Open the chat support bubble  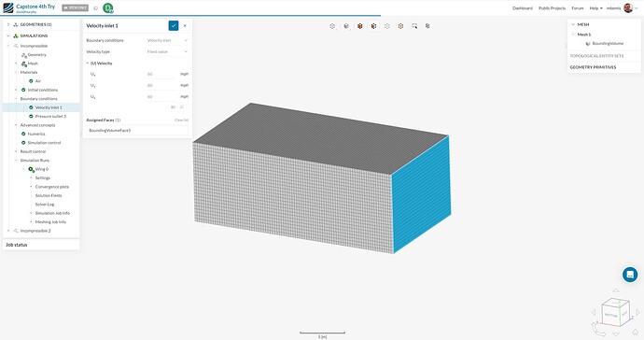[630, 275]
